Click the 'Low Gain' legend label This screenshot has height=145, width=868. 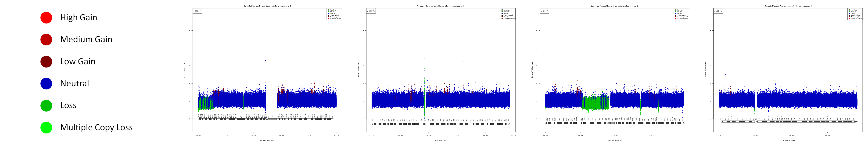78,61
